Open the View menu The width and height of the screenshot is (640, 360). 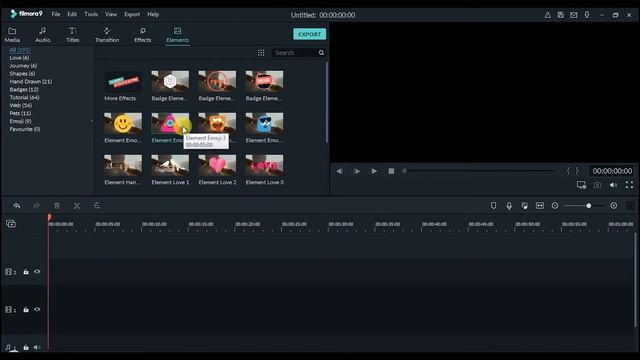111,14
